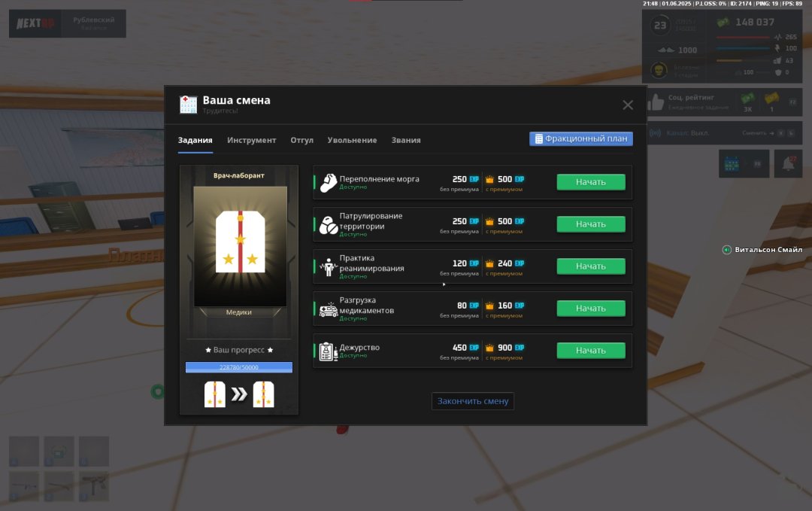Click the ambulance icon for medication unloading
The width and height of the screenshot is (812, 511).
pos(328,309)
